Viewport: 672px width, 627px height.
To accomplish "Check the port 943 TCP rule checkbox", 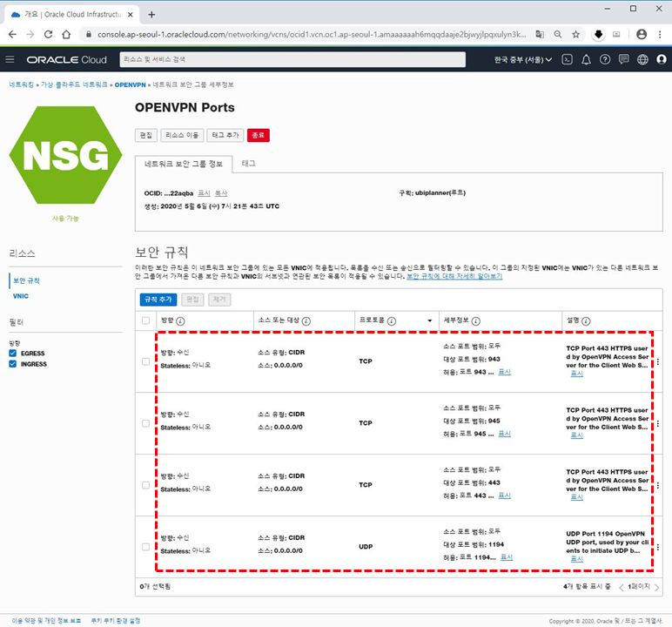I will click(145, 361).
